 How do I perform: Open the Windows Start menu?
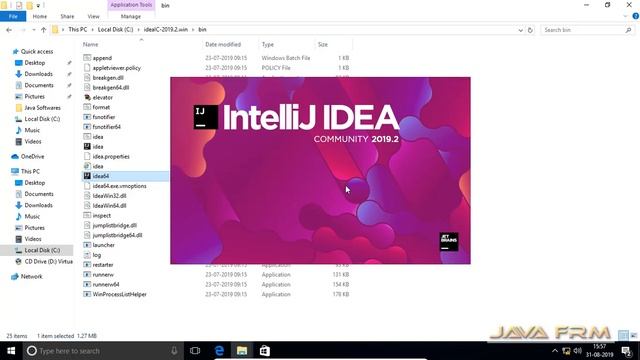pyautogui.click(x=11, y=351)
